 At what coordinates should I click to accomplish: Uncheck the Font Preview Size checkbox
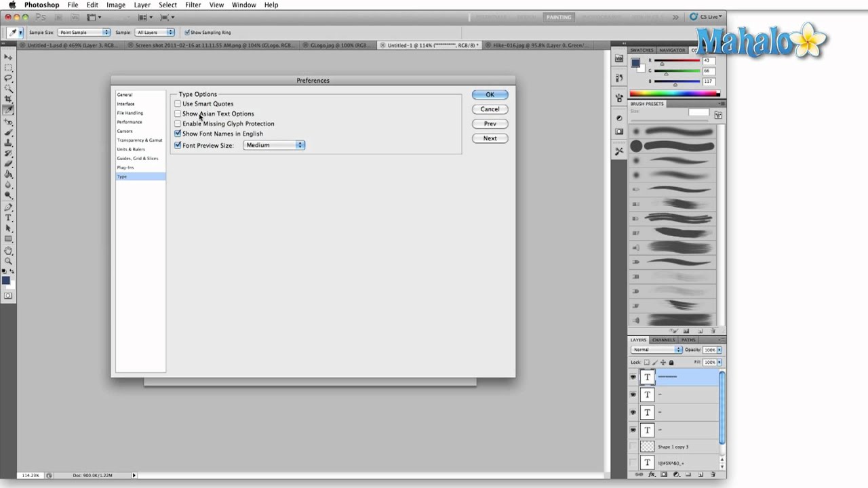pyautogui.click(x=178, y=145)
